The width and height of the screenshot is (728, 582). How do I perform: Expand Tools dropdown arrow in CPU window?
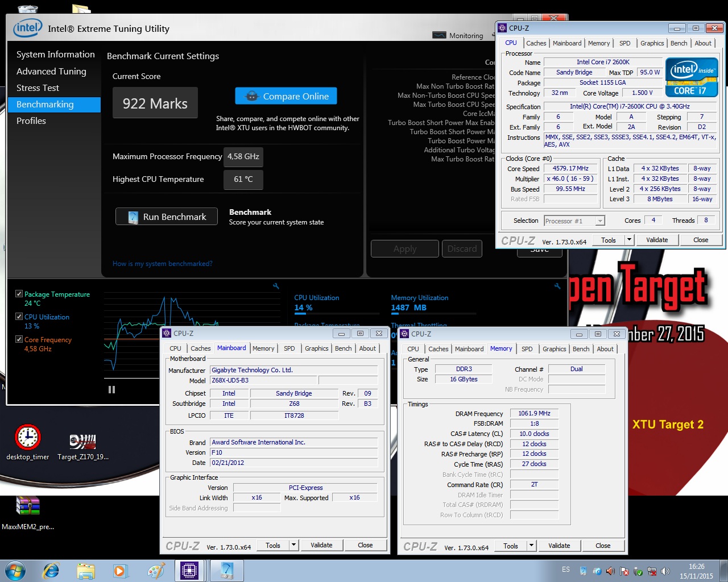point(629,240)
